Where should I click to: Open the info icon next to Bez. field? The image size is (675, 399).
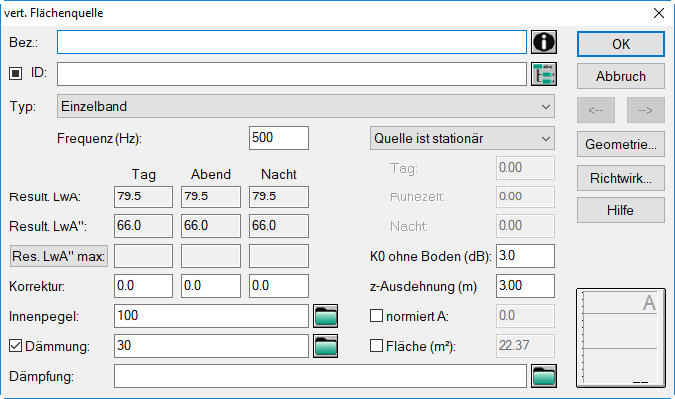[544, 42]
